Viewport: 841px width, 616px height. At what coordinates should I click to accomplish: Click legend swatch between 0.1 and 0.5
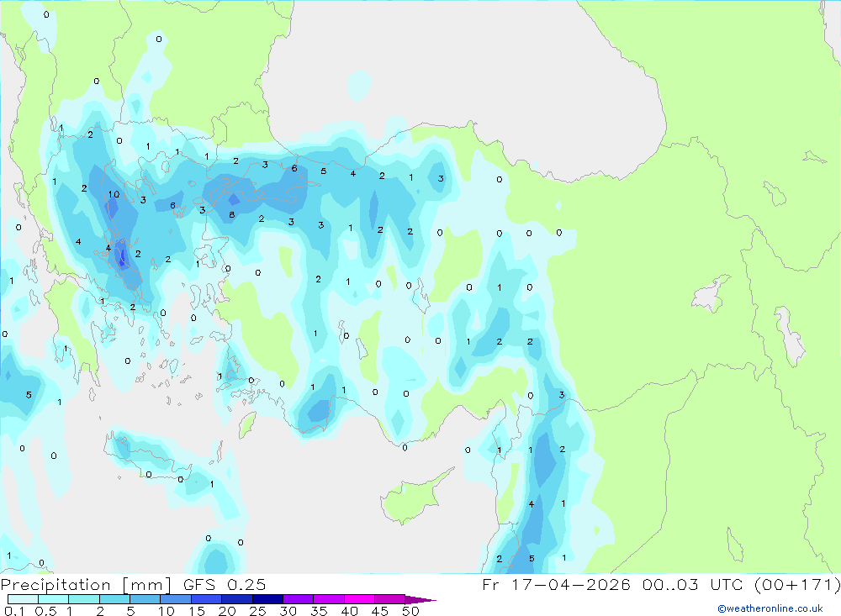tap(23, 599)
